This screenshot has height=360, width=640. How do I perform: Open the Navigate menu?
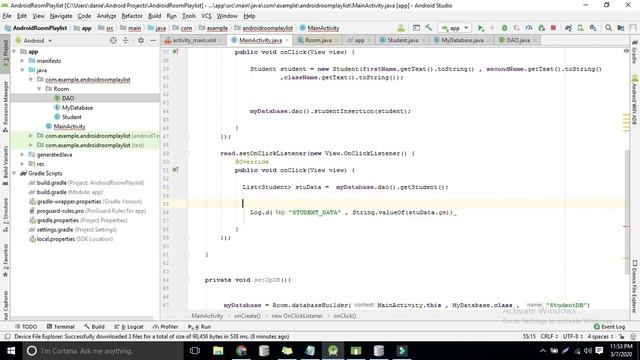[x=61, y=16]
